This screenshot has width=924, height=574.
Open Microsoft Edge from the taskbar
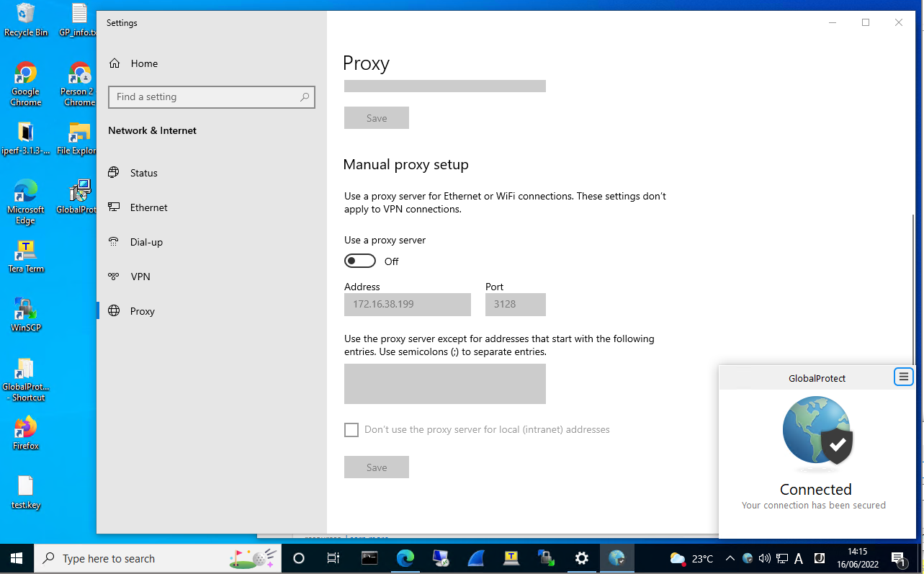pos(405,558)
